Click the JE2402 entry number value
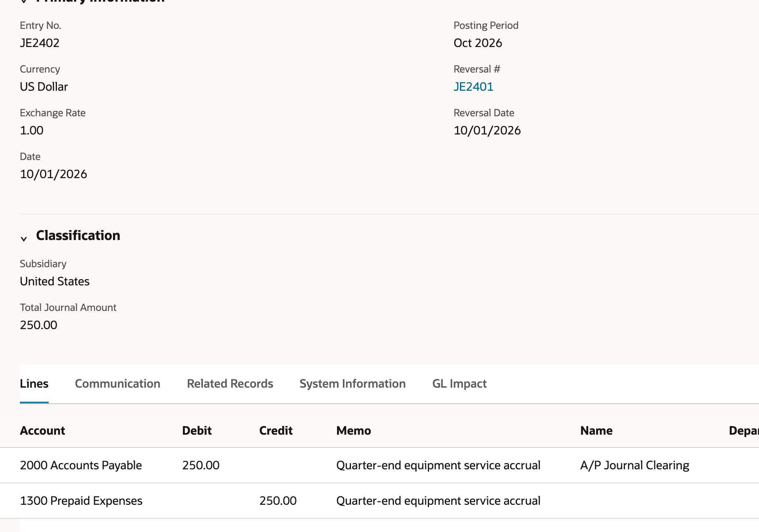 (40, 43)
